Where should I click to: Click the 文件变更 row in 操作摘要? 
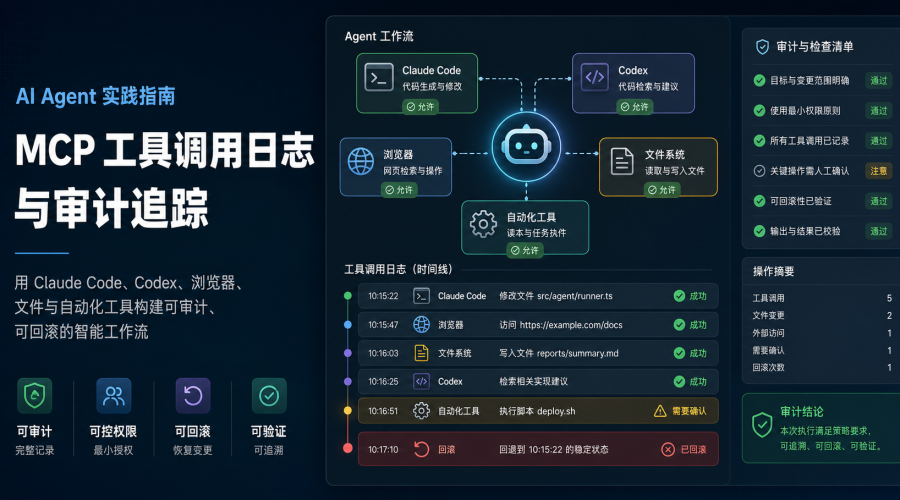pos(822,315)
